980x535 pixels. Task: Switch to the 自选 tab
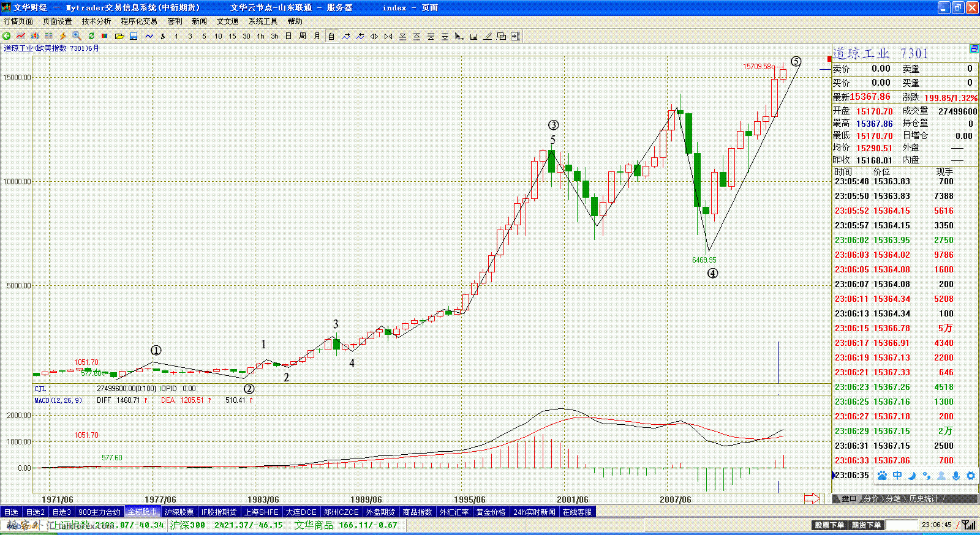click(11, 512)
